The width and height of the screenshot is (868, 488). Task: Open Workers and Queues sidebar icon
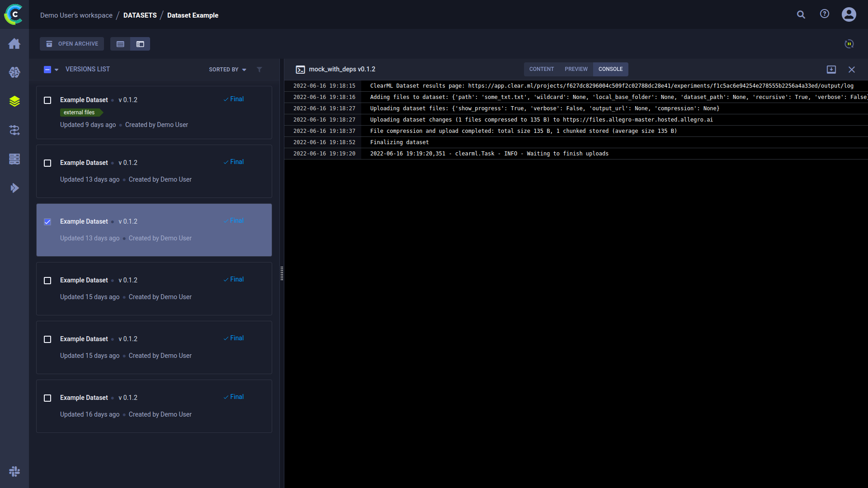[14, 159]
